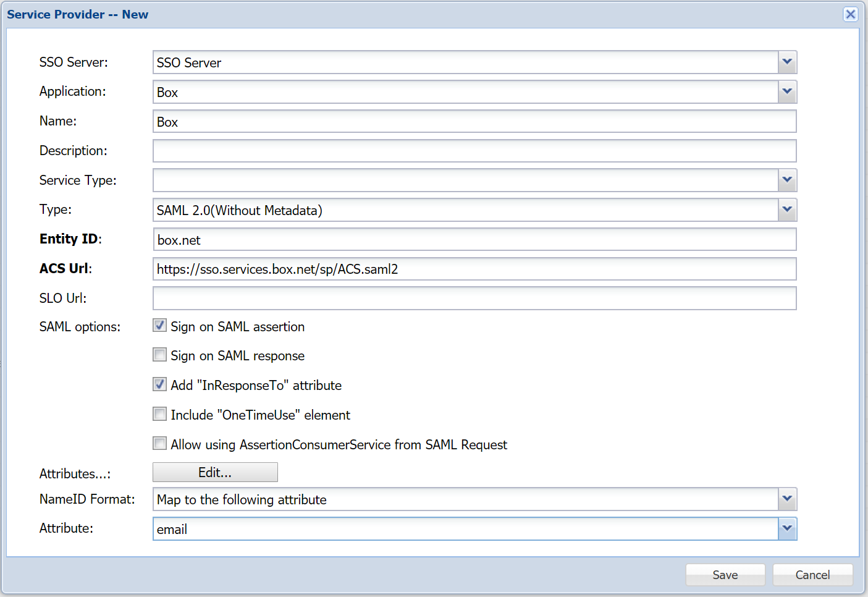Viewport: 868px width, 597px height.
Task: Click the Edit... attributes button
Action: [x=215, y=473]
